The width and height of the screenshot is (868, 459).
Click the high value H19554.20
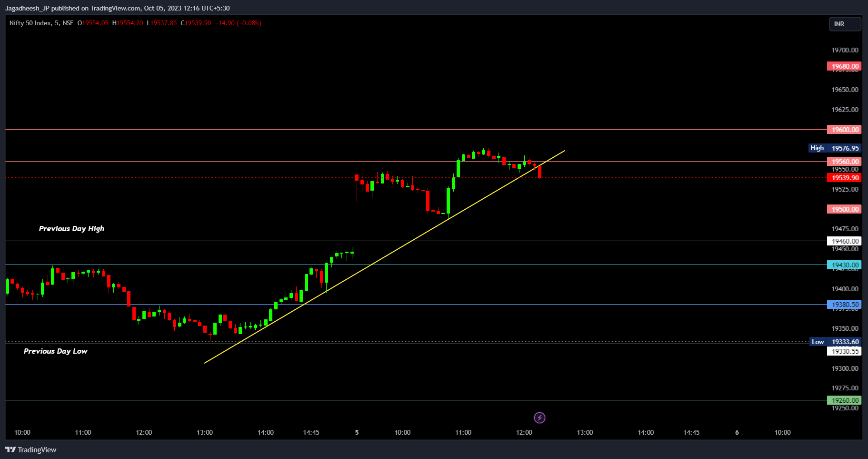click(x=128, y=23)
